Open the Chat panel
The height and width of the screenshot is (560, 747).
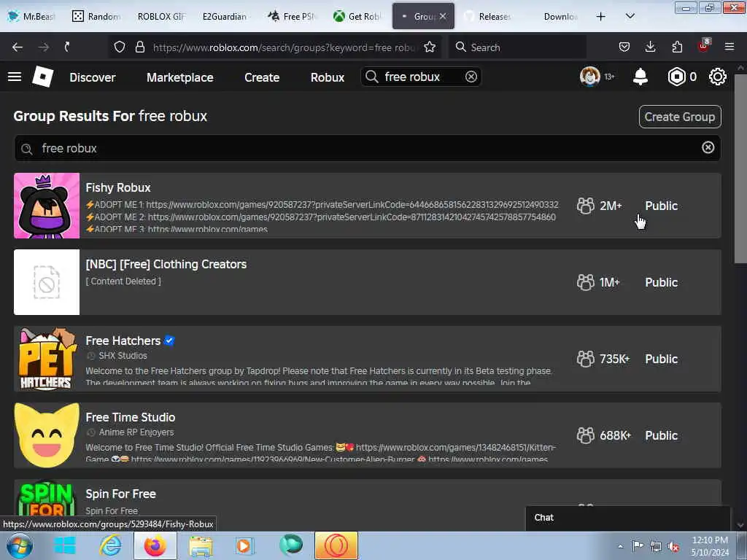[x=628, y=518]
